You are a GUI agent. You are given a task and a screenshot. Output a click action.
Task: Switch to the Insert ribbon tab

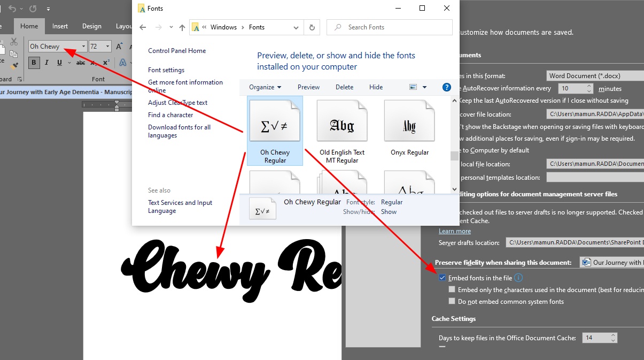click(60, 26)
